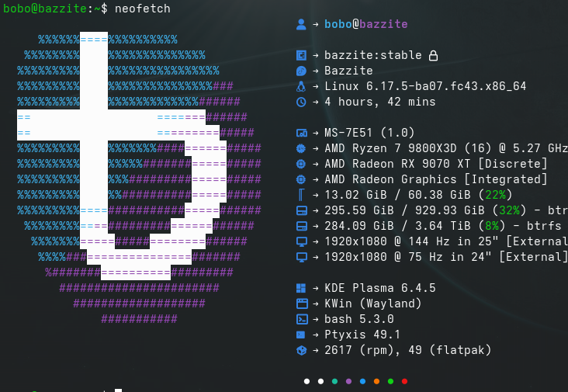Click the blue 'bobo' username in header

338,24
